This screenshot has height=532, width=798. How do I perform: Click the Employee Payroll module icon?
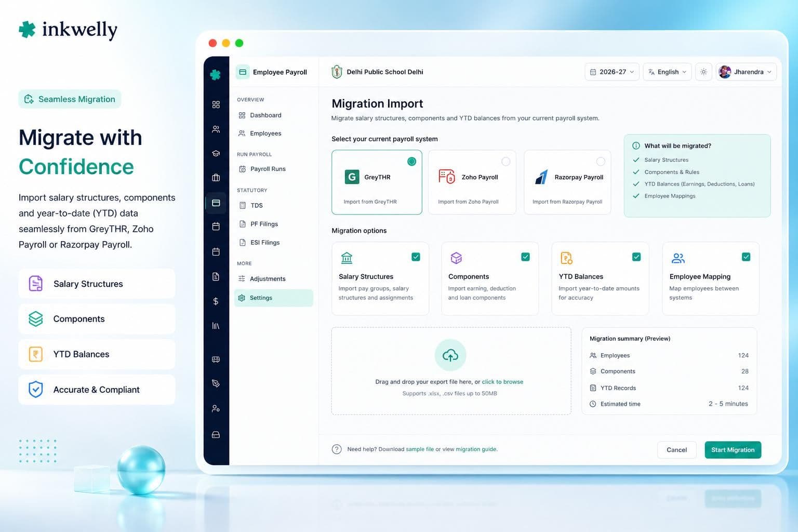click(x=243, y=72)
